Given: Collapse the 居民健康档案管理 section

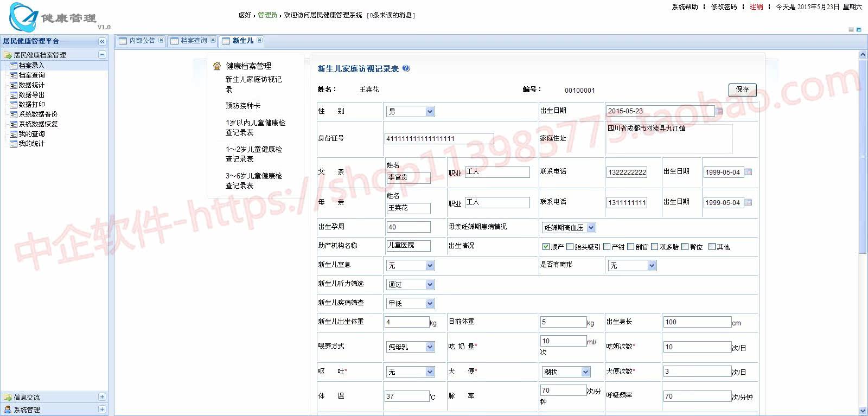Looking at the screenshot, I should [x=102, y=55].
